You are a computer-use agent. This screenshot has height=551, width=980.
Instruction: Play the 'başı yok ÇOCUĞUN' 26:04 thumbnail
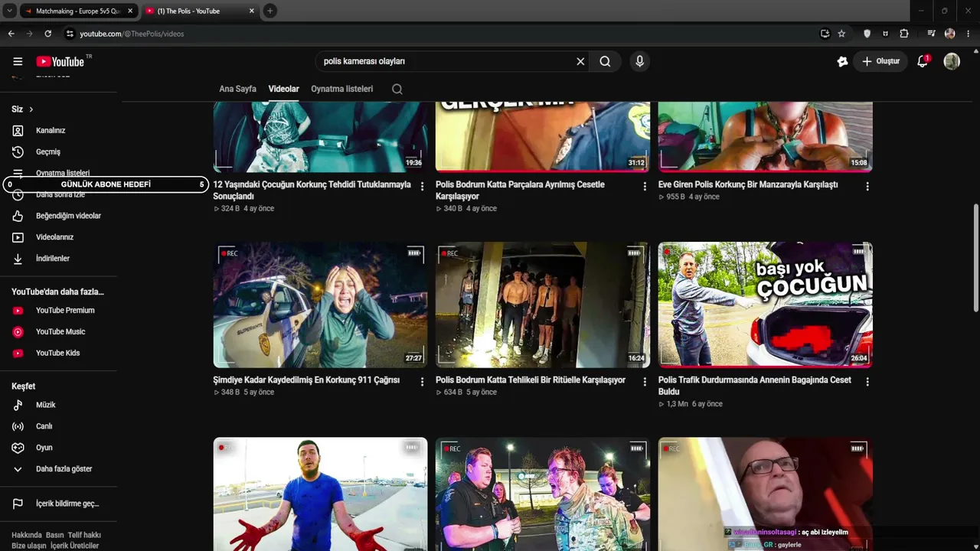click(765, 305)
